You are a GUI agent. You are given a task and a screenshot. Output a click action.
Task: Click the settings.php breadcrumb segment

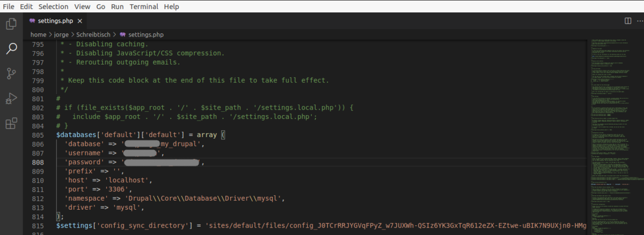(x=146, y=34)
